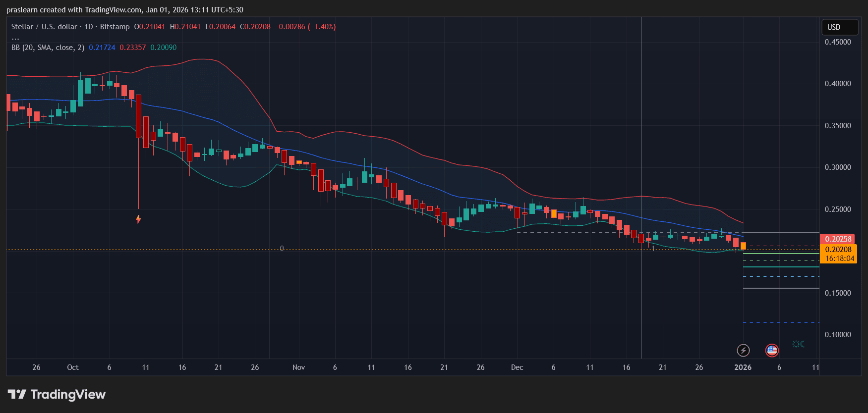Click the green BB lower value 0.20090

(x=163, y=48)
